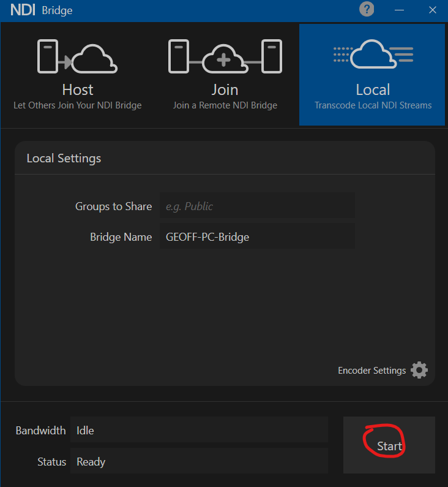Click the NDI logo in title bar
Viewport: 448px width, 487px height.
[x=23, y=10]
